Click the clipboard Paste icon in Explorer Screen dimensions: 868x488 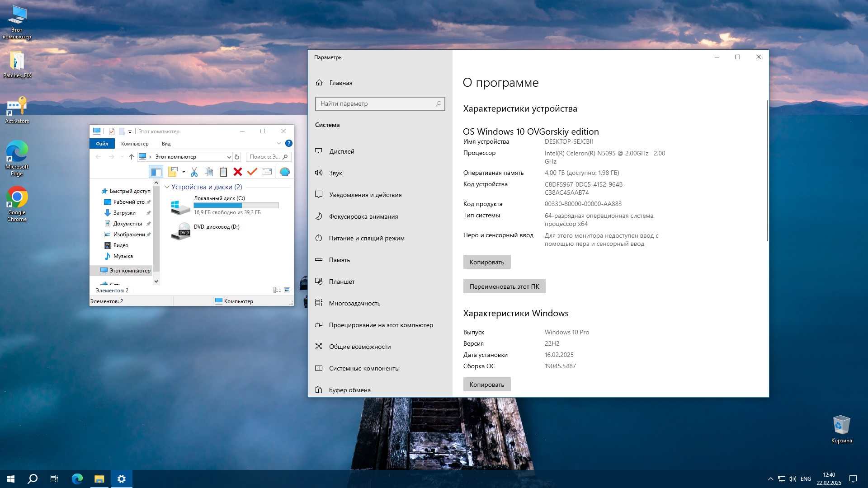click(x=223, y=172)
